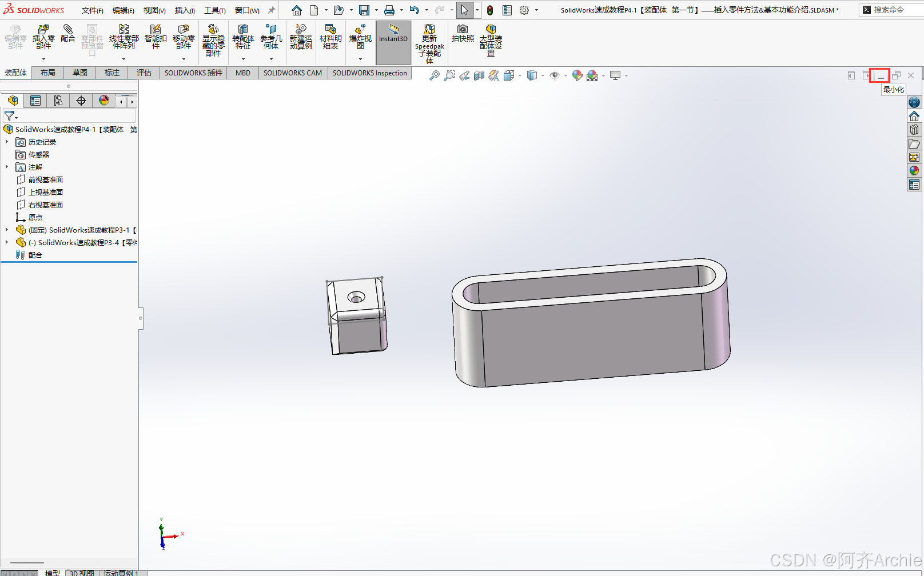Expand the 历史记录 tree node
This screenshot has width=924, height=576.
coord(7,142)
